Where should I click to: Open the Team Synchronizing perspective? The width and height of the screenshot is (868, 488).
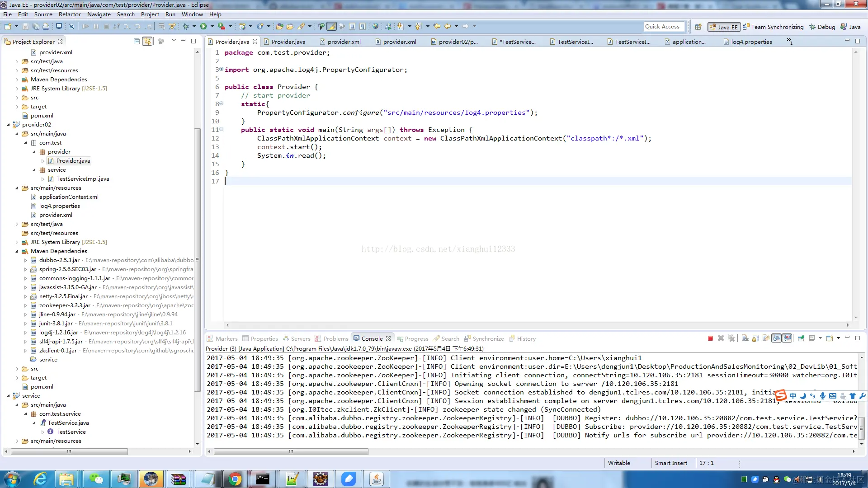point(773,27)
